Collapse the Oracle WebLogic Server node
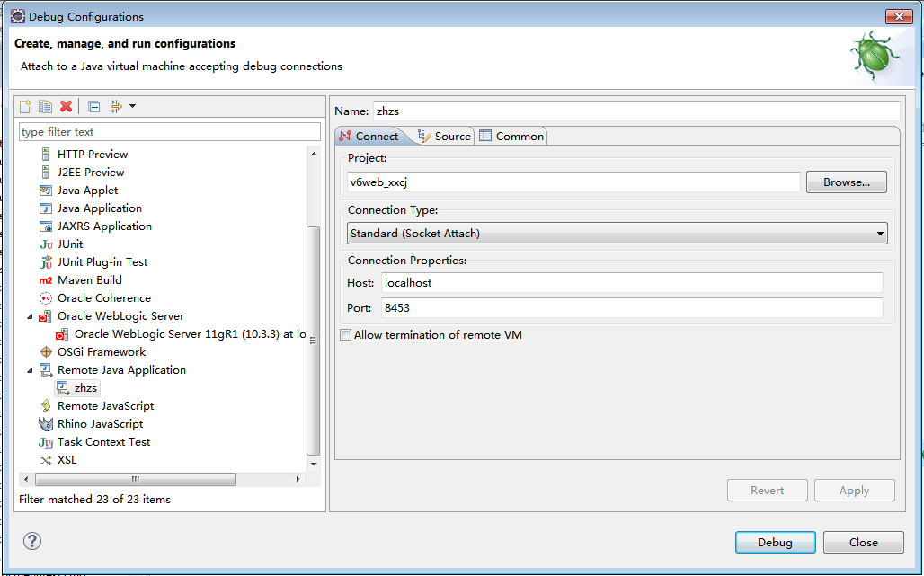The image size is (924, 576). 30,317
